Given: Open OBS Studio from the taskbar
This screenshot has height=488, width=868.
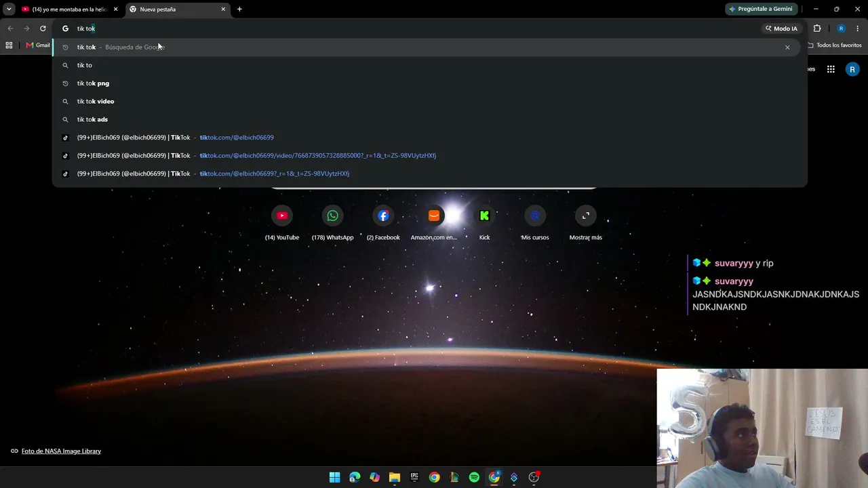Looking at the screenshot, I should [534, 478].
